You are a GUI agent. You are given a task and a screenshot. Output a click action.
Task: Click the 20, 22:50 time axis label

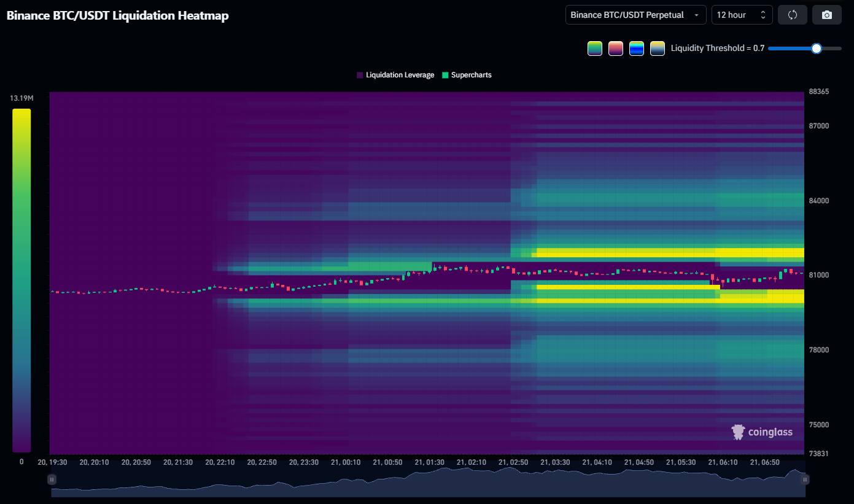point(262,462)
